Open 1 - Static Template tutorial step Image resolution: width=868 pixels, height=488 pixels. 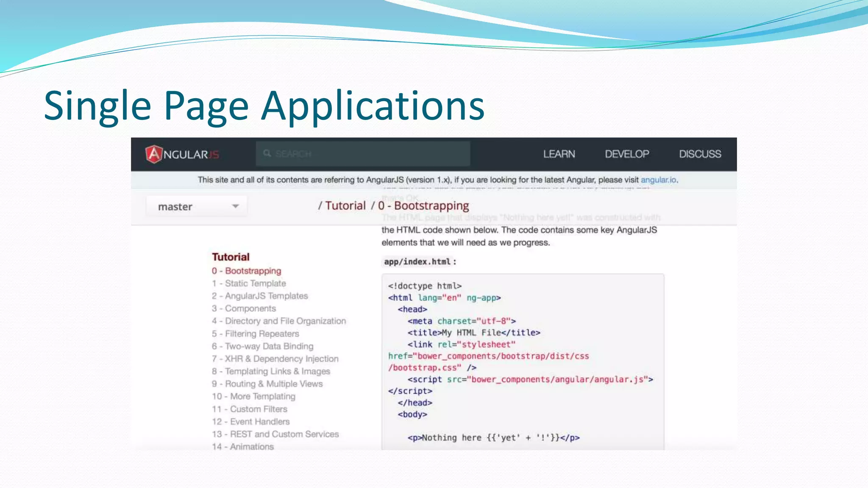(x=249, y=283)
